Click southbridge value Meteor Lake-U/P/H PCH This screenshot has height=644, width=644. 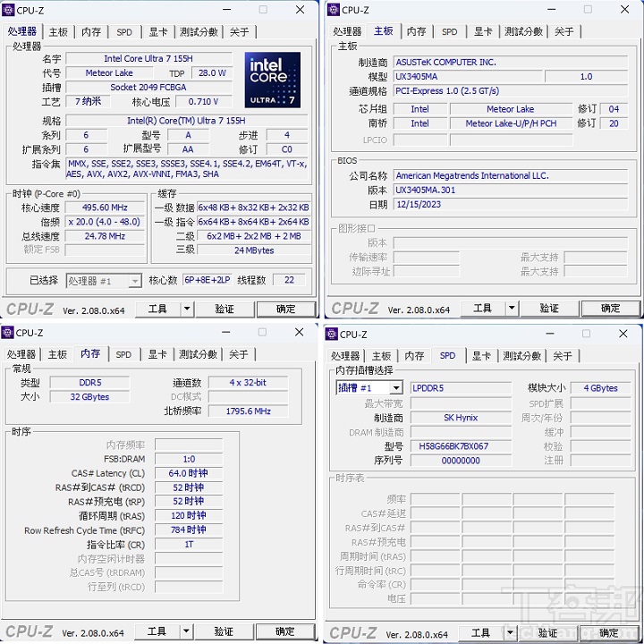(x=511, y=123)
